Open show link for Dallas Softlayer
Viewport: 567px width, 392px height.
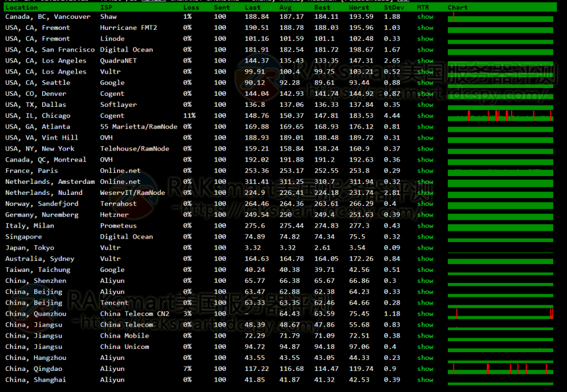[425, 105]
